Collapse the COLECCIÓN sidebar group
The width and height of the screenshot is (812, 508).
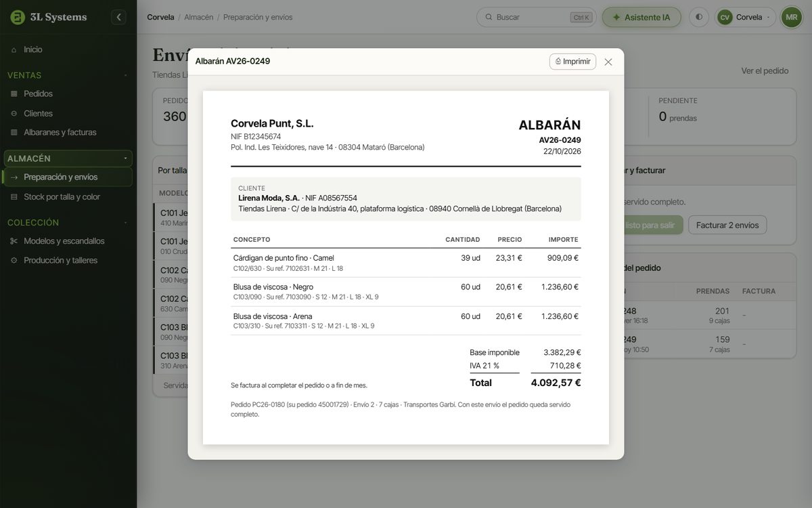click(x=68, y=222)
